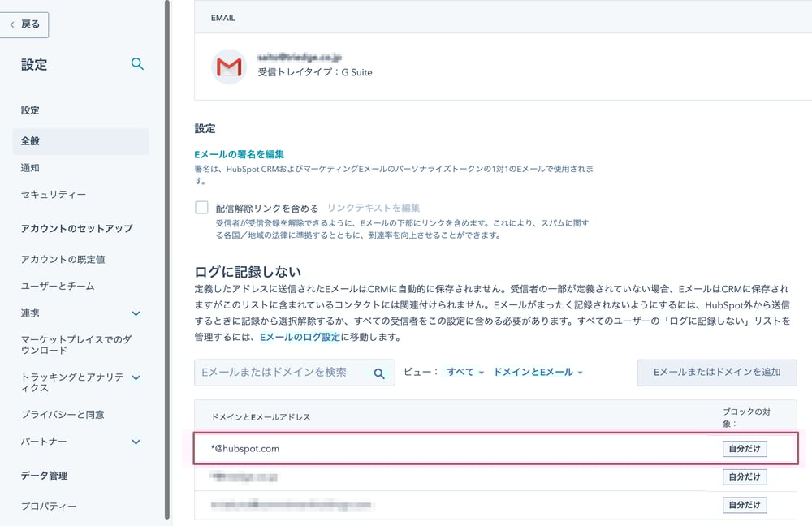Image resolution: width=812 pixels, height=526 pixels.
Task: Click the 戻る back button
Action: 24,24
